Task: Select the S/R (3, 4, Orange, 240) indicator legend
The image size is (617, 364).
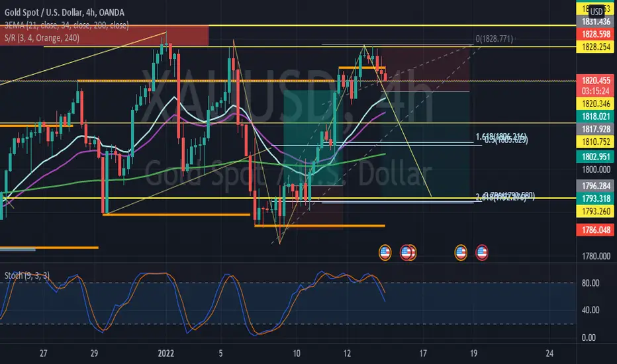Action: (42, 38)
